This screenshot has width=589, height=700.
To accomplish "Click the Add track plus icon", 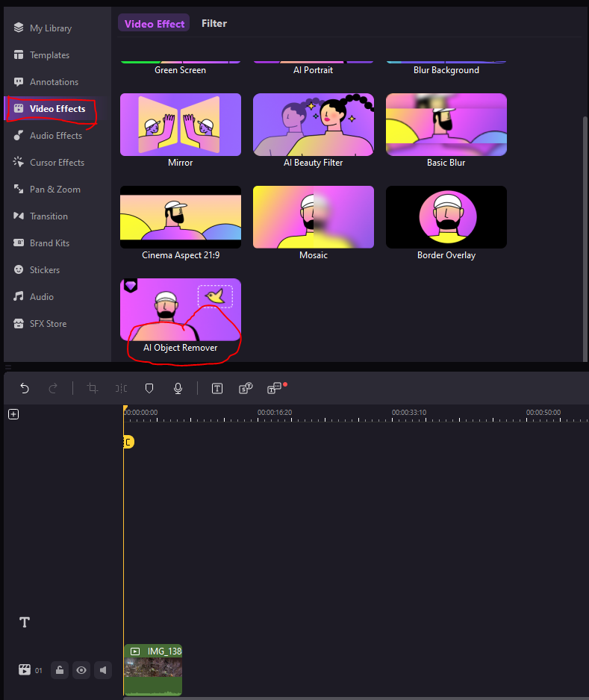I will click(13, 414).
